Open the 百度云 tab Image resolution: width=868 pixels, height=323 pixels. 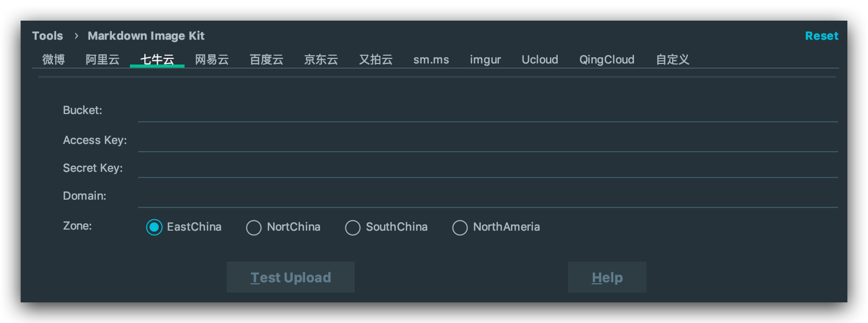tap(266, 60)
